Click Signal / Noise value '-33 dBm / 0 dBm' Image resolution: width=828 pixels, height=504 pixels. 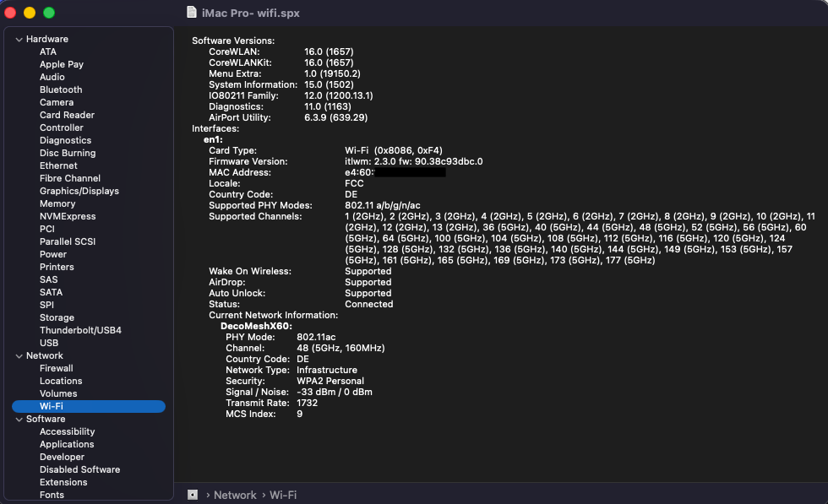(x=335, y=392)
